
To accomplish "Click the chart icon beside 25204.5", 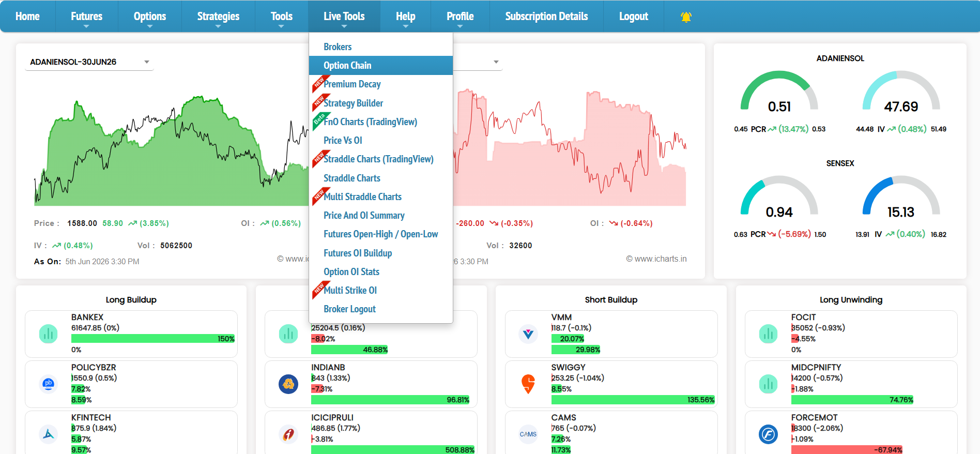I will tap(288, 334).
